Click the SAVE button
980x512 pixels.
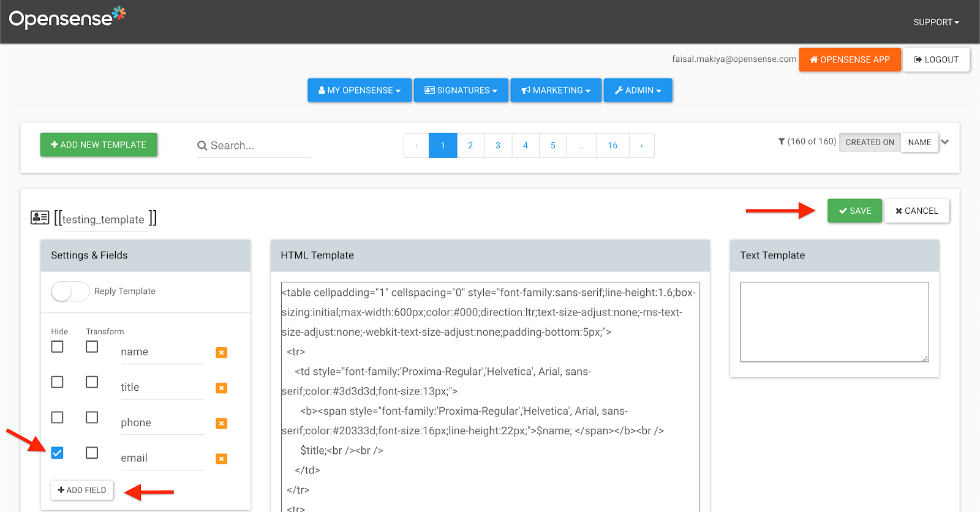click(854, 211)
